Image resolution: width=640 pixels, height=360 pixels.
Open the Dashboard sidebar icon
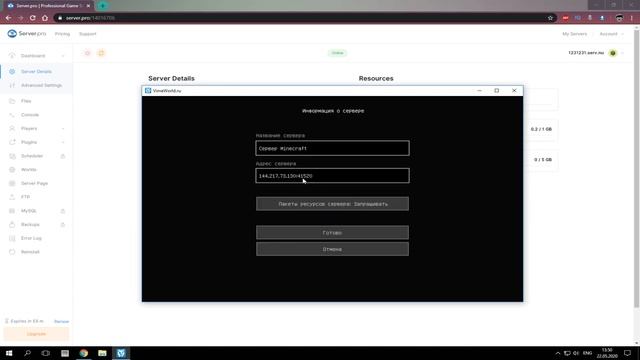(x=12, y=56)
